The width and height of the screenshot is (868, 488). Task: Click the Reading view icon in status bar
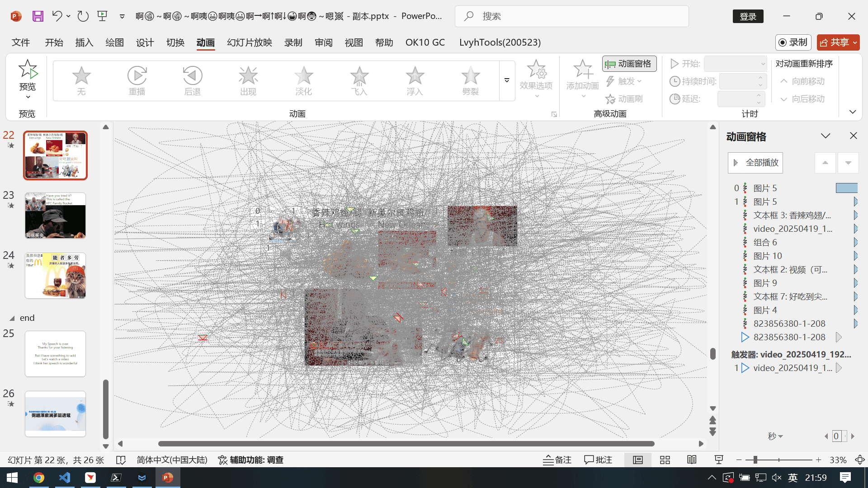(x=692, y=460)
